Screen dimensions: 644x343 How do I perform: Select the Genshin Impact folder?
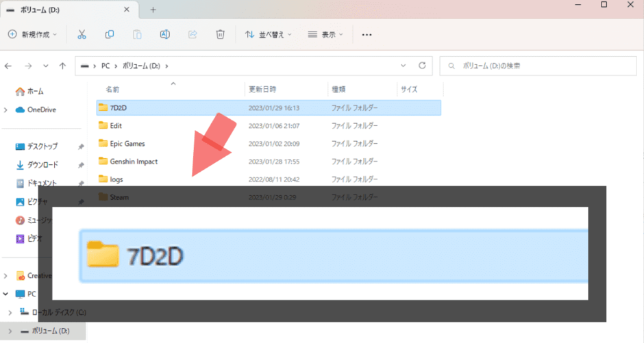click(x=134, y=162)
